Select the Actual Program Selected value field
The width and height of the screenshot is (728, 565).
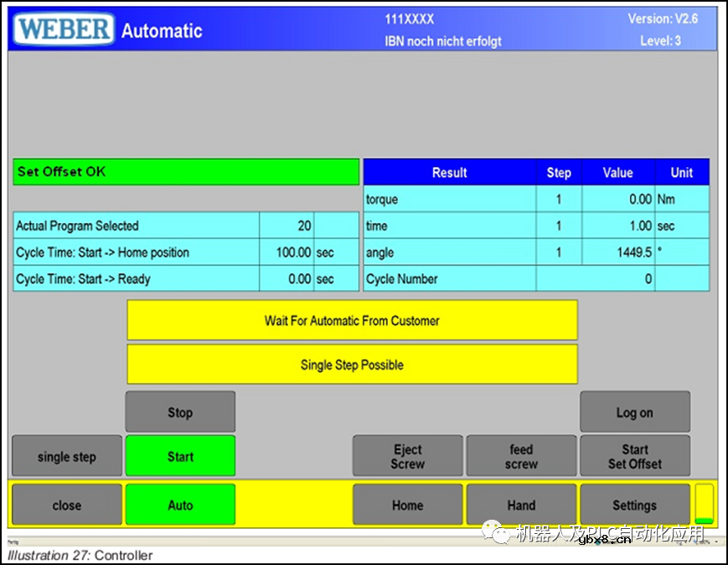click(286, 225)
